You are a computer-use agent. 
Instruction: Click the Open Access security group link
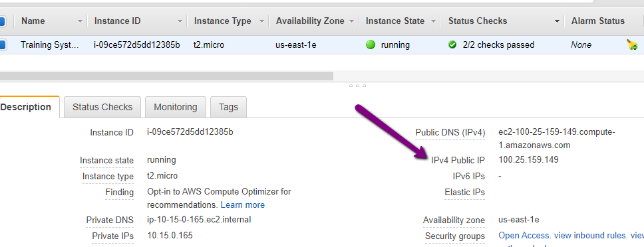point(524,236)
